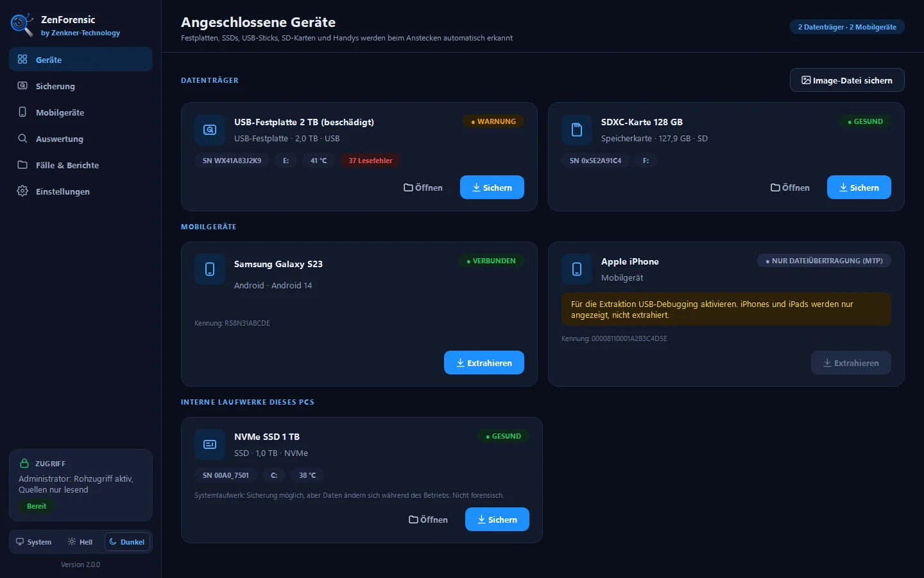Click the USB-Festplatte drive icon
Screen dimensions: 924x578
pyautogui.click(x=210, y=130)
